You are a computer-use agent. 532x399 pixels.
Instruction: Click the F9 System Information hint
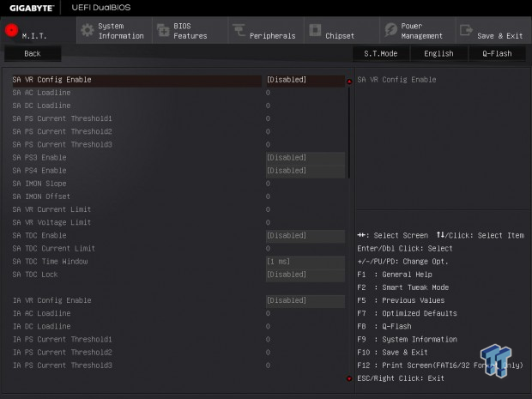[407, 340]
